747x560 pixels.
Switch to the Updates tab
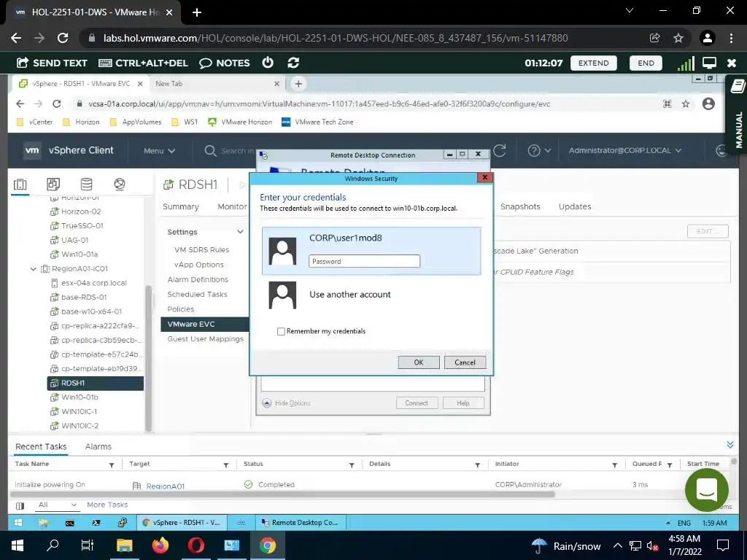(575, 206)
